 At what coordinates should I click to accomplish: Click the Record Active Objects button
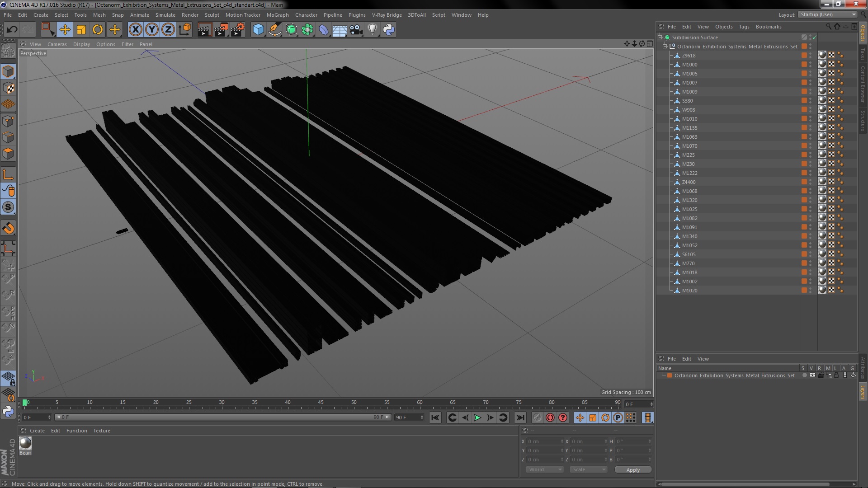pos(538,418)
